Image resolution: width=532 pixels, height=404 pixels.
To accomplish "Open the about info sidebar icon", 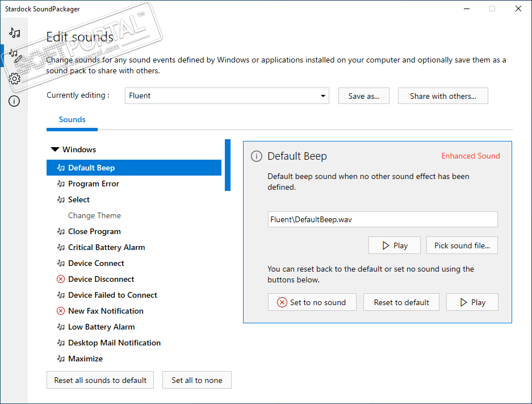I will [15, 102].
